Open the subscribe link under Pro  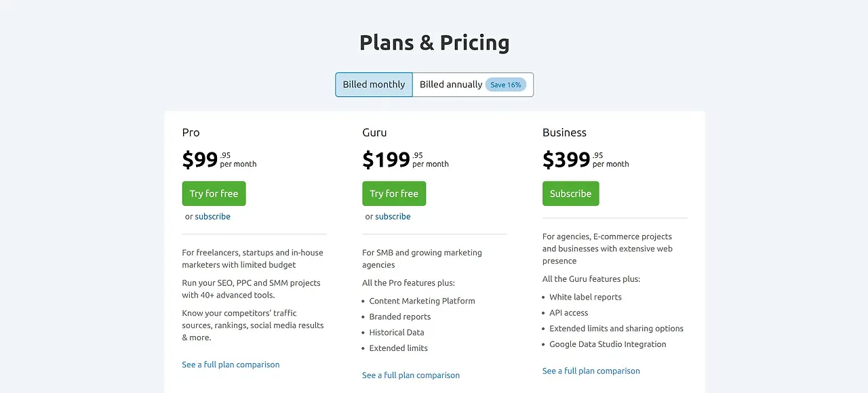(x=212, y=216)
